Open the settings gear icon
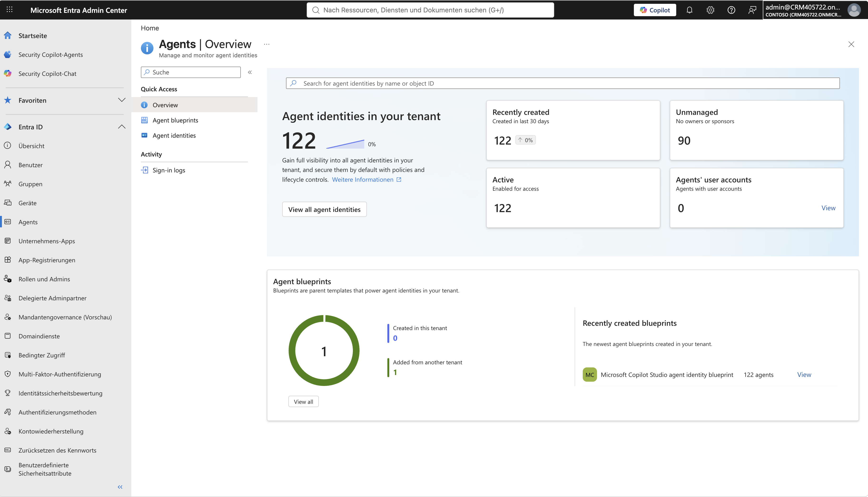The image size is (868, 497). tap(710, 10)
